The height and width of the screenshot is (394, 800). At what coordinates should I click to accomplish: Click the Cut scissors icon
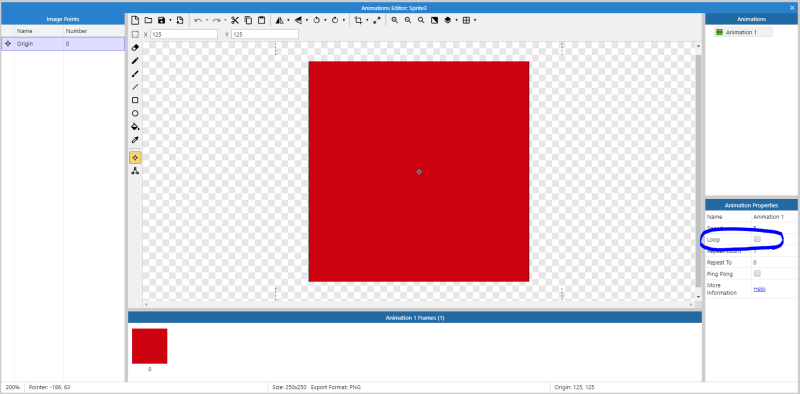[x=235, y=20]
